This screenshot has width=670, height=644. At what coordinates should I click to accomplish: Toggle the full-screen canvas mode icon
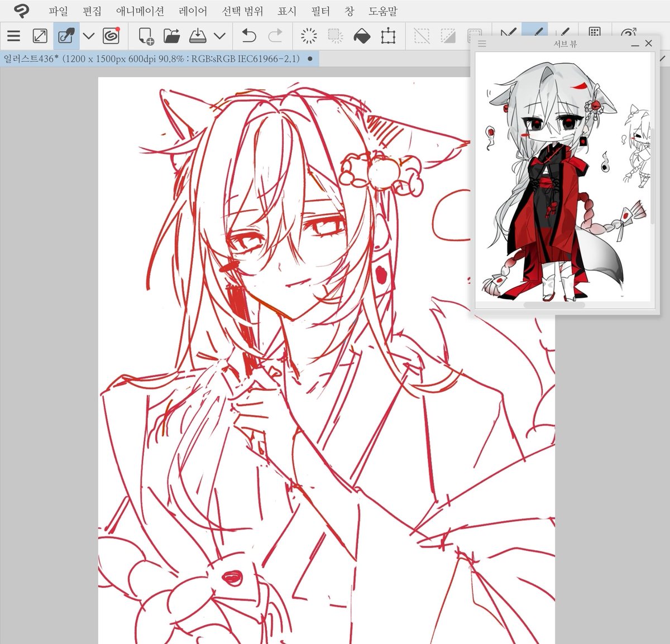tap(40, 36)
